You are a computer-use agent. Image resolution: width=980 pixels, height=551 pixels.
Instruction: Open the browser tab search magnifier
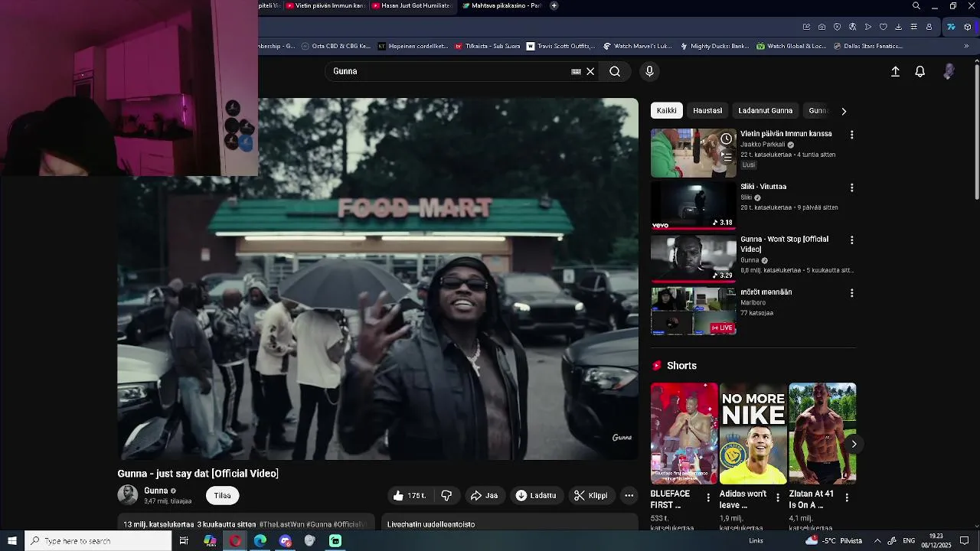point(916,6)
